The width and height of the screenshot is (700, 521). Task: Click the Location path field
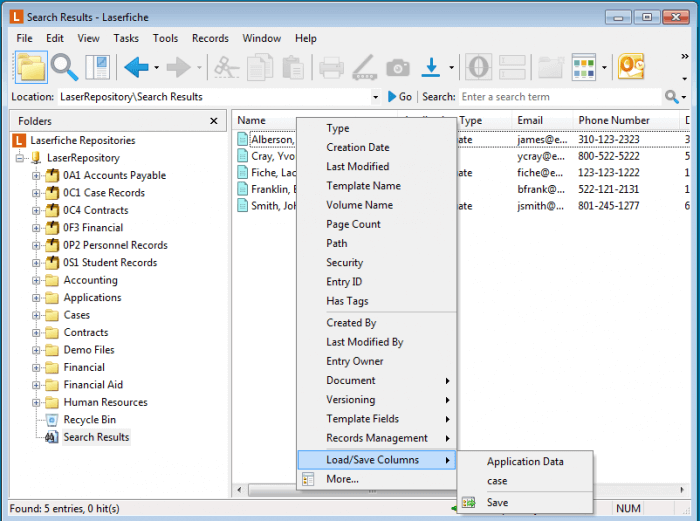pyautogui.click(x=214, y=97)
